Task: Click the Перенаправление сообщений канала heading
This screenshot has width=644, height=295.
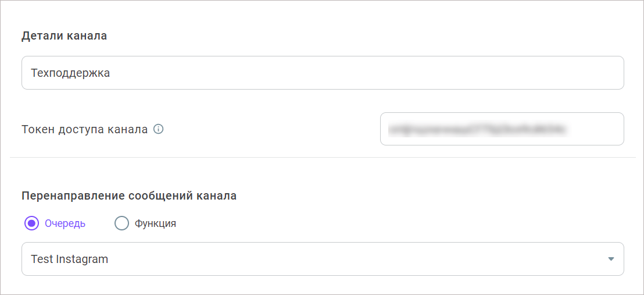Action: [129, 196]
